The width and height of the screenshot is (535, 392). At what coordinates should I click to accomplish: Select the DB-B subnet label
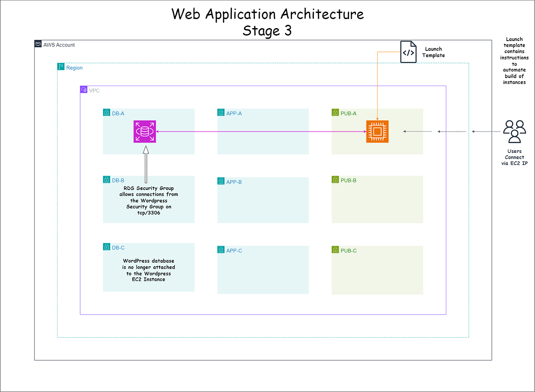click(x=119, y=179)
